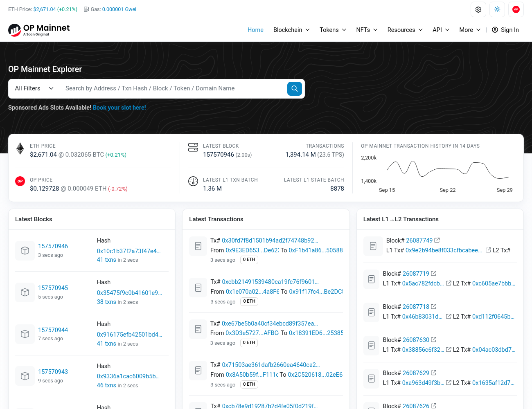532x409 pixels.
Task: Click document icon for transaction 0x71503ae361dafb2660ea4640ca2
Action: coord(198,371)
